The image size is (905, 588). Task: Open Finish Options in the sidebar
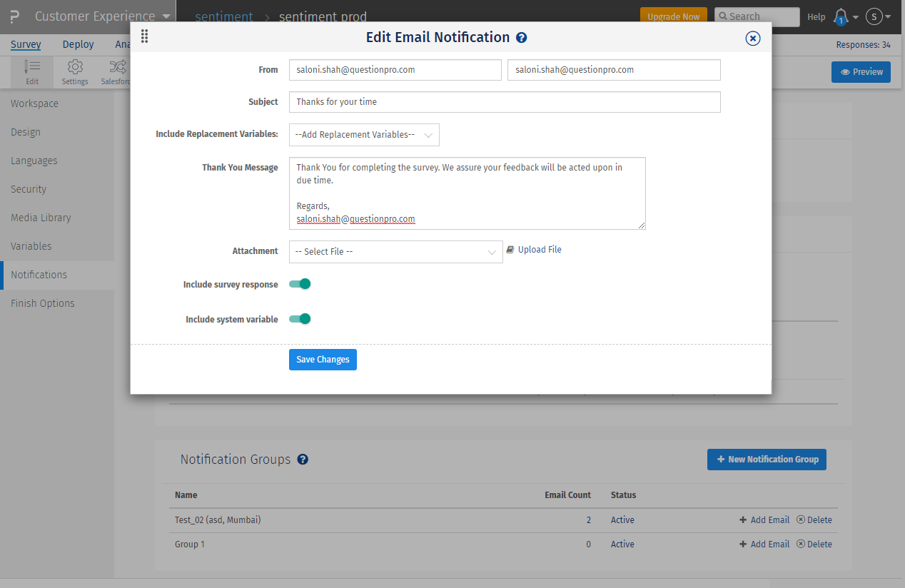(43, 303)
